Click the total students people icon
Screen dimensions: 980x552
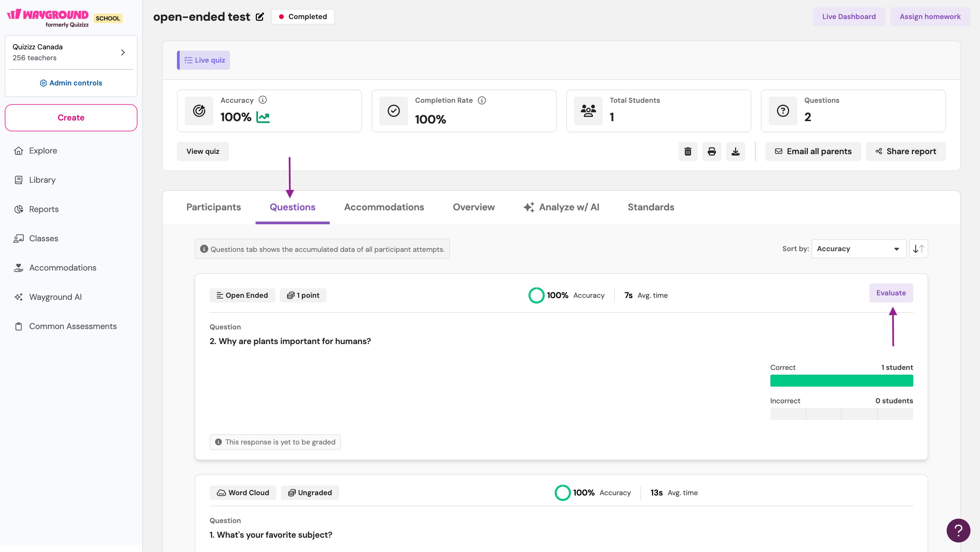[588, 111]
